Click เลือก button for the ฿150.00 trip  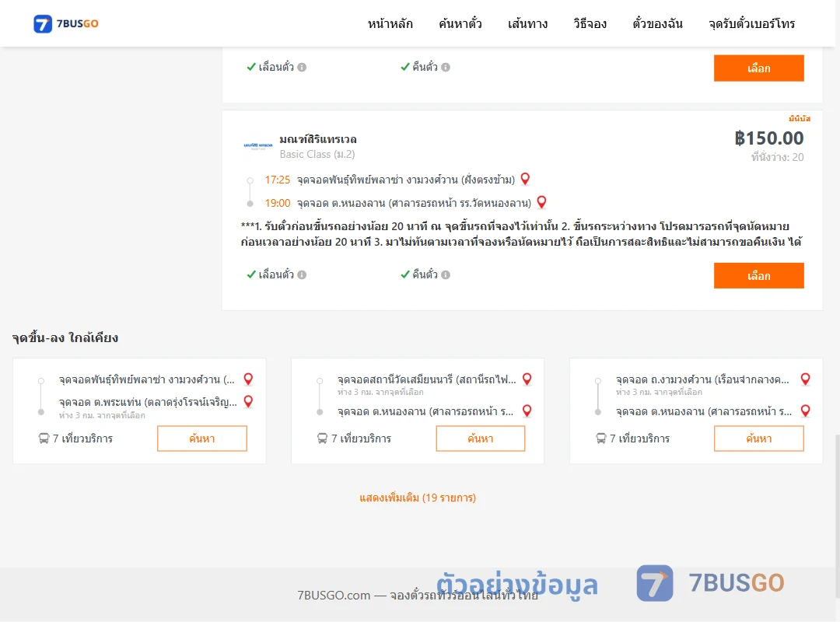[x=758, y=275]
